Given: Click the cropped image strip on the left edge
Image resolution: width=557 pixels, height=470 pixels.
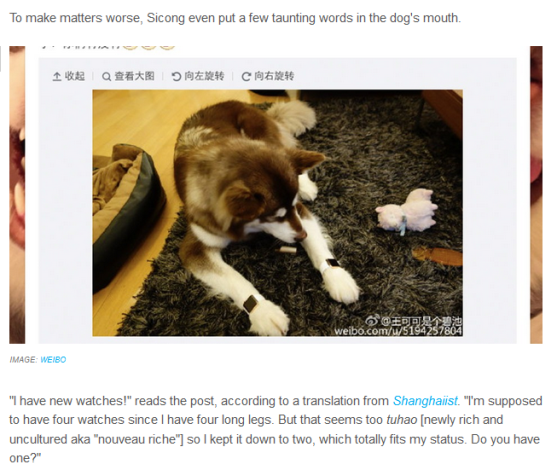Looking at the screenshot, I should [x=17, y=195].
